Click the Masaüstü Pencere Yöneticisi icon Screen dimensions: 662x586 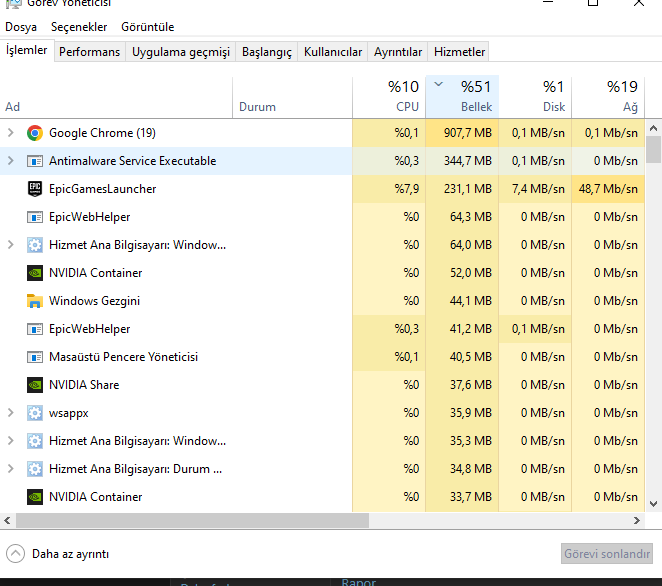pyautogui.click(x=35, y=357)
